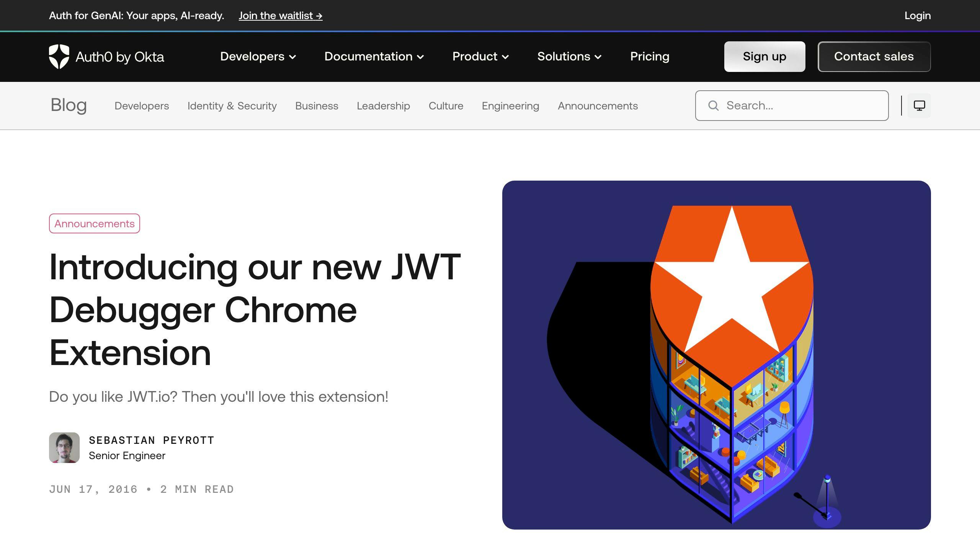The width and height of the screenshot is (980, 551).
Task: Select the Announcements blog category in nav
Action: (598, 106)
